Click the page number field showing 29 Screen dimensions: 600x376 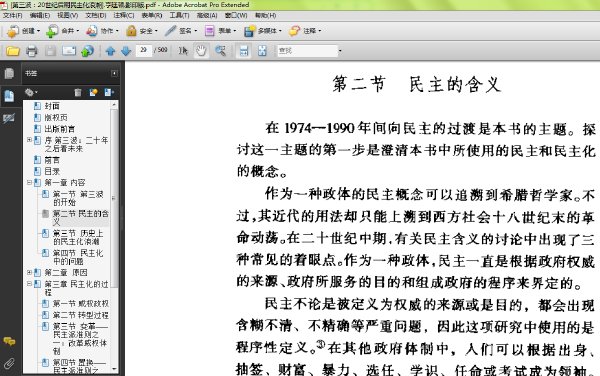point(143,50)
